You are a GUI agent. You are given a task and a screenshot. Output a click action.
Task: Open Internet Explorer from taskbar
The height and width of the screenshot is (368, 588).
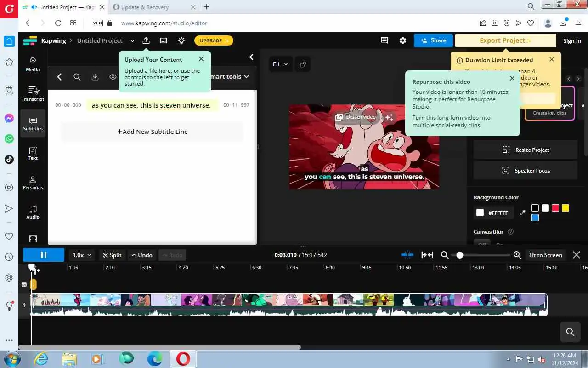pos(41,359)
